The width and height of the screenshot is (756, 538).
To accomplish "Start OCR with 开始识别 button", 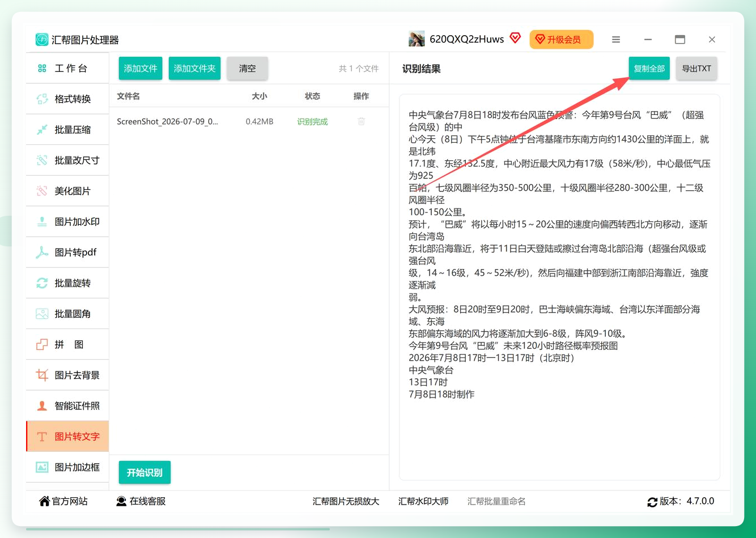I will (x=145, y=472).
